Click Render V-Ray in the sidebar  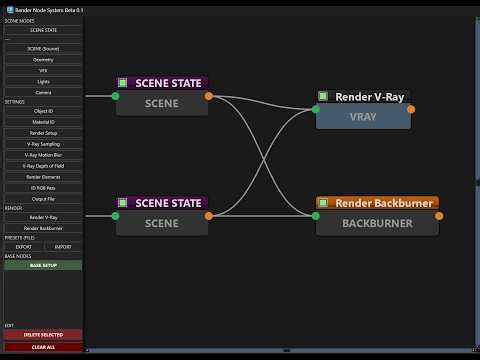pyautogui.click(x=43, y=217)
